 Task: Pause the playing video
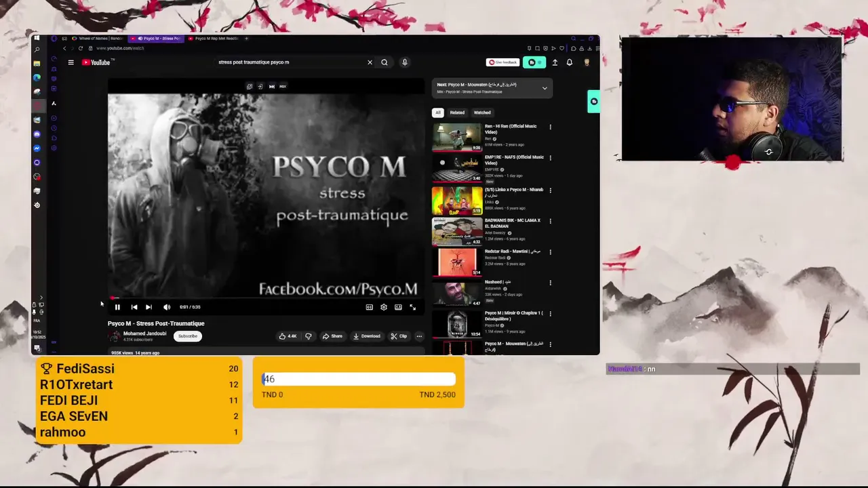pyautogui.click(x=117, y=307)
